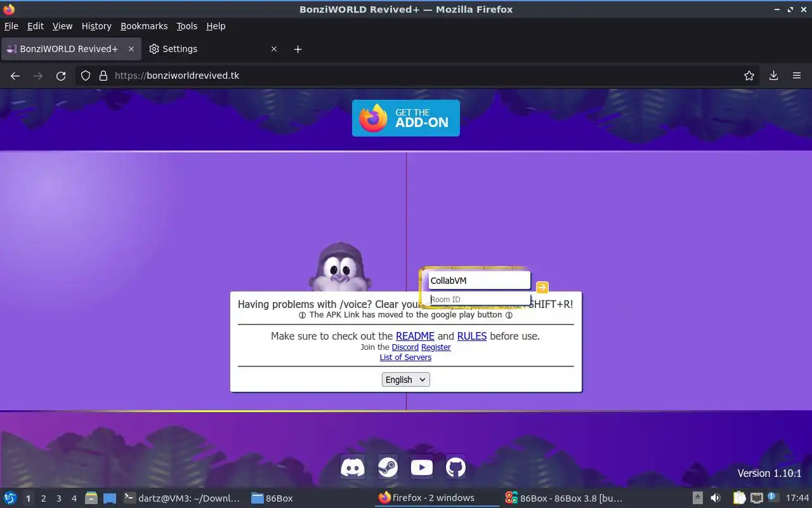Open the File menu
Viewport: 812px width, 508px height.
[x=11, y=26]
